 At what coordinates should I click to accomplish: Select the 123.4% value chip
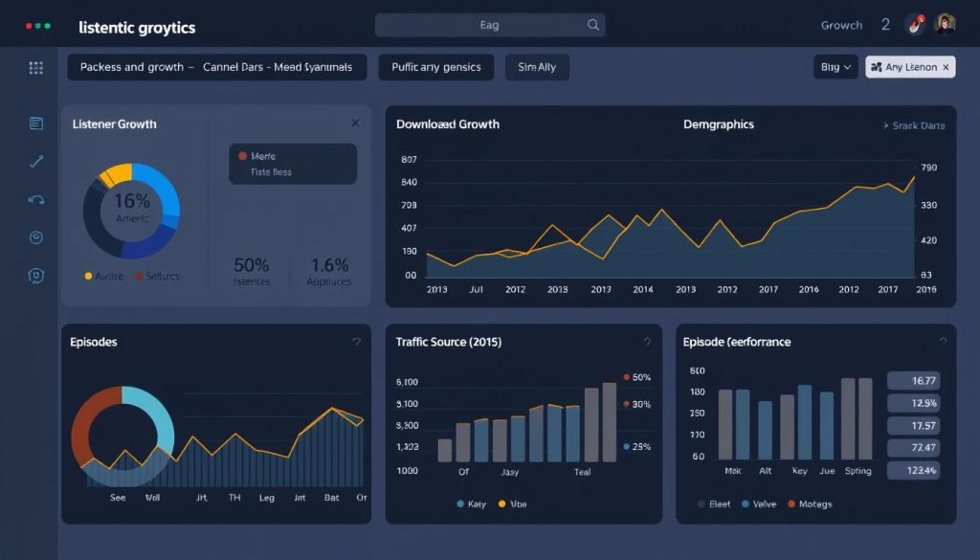[x=913, y=470]
